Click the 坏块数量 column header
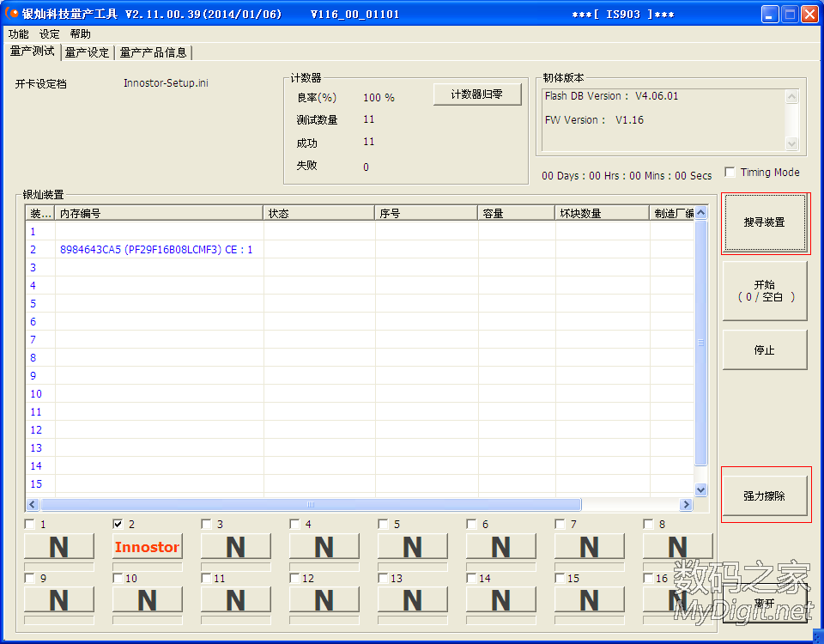Image resolution: width=824 pixels, height=644 pixels. 603,213
